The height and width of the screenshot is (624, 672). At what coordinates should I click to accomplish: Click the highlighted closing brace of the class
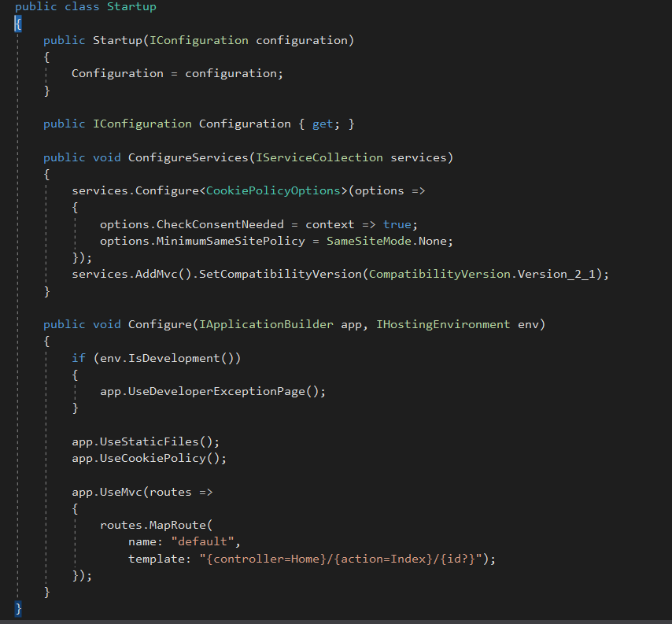17,608
